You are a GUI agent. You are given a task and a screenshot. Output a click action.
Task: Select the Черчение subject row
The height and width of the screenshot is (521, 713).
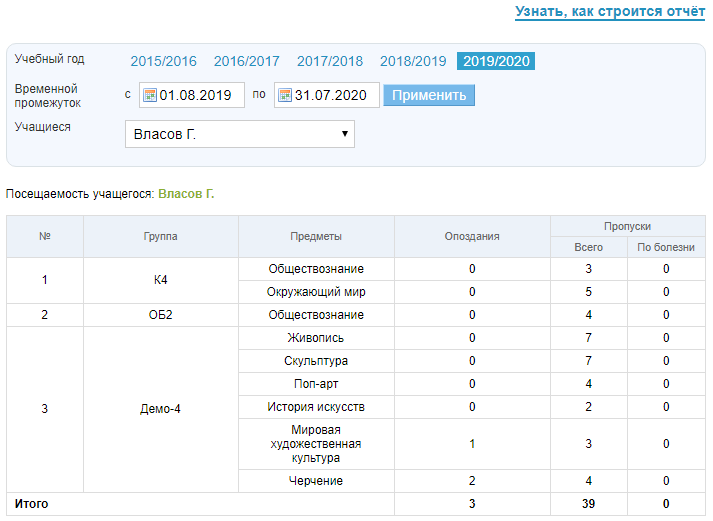(316, 481)
